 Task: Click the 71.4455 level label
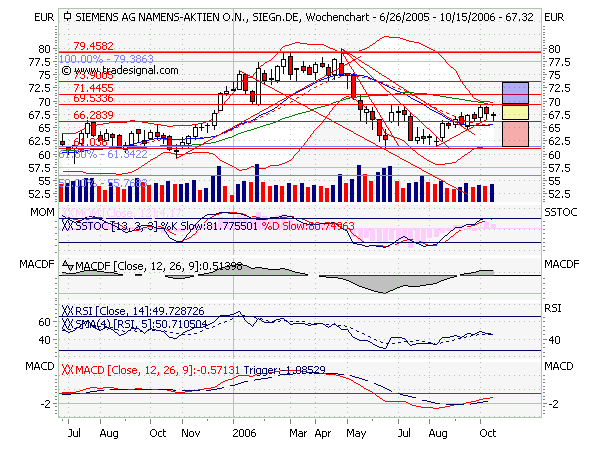(93, 88)
